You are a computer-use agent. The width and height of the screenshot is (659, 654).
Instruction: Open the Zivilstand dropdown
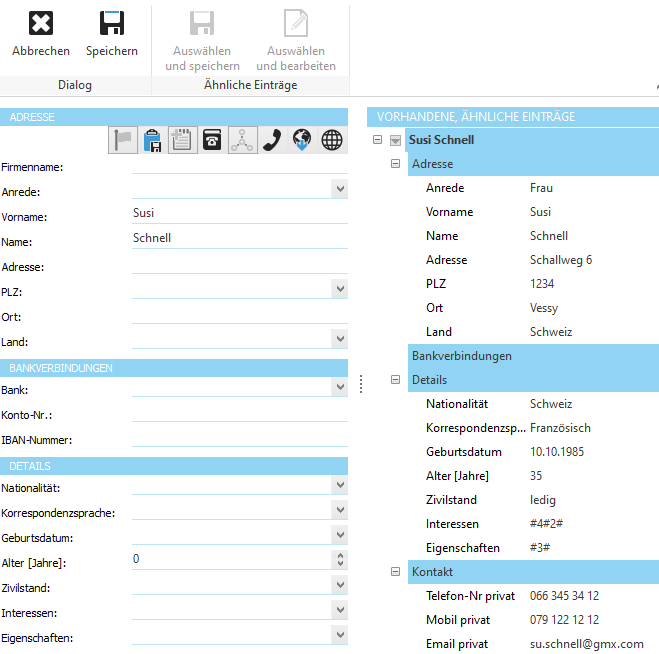click(x=340, y=586)
